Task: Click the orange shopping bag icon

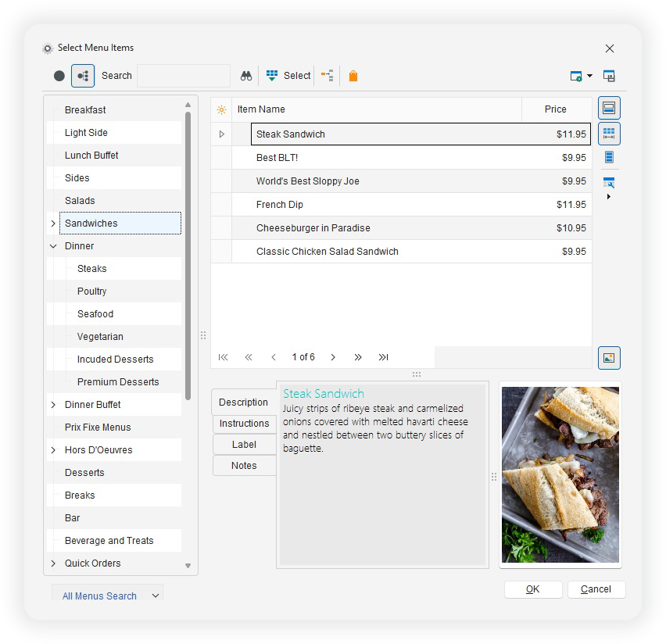Action: (353, 75)
